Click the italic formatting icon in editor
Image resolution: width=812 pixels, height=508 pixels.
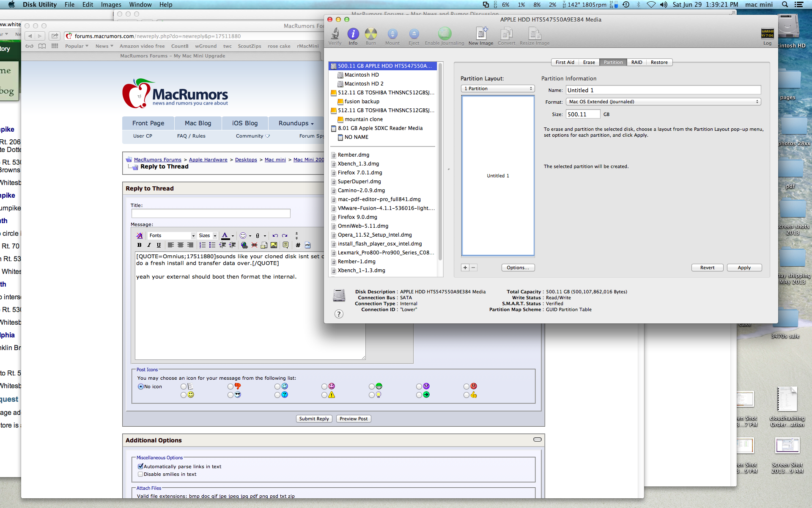(149, 245)
